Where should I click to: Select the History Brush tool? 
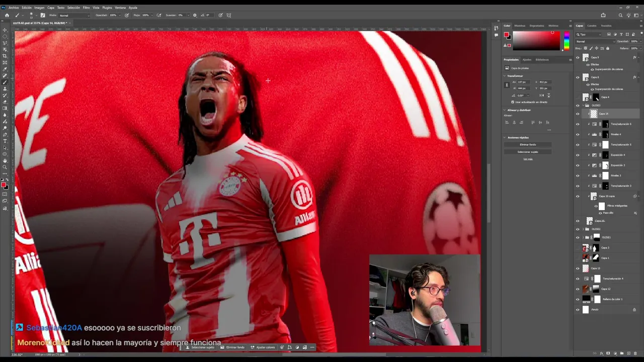click(5, 96)
